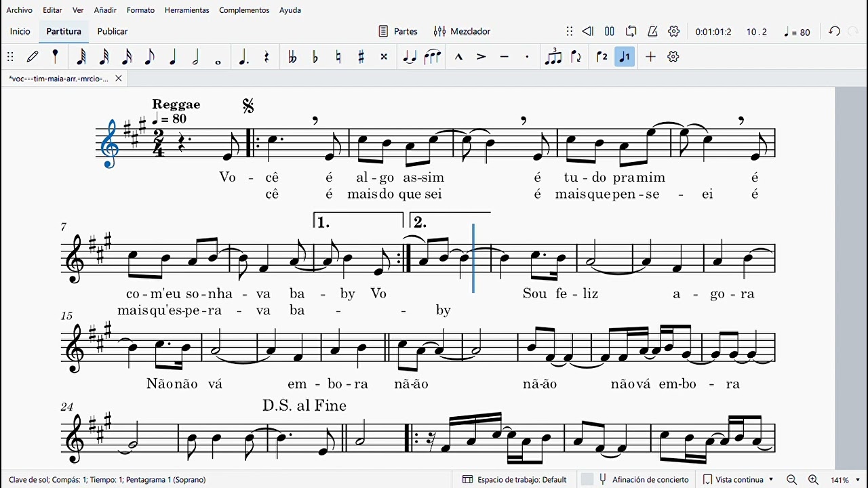Click the playback time 0:01:01:2

click(x=713, y=32)
